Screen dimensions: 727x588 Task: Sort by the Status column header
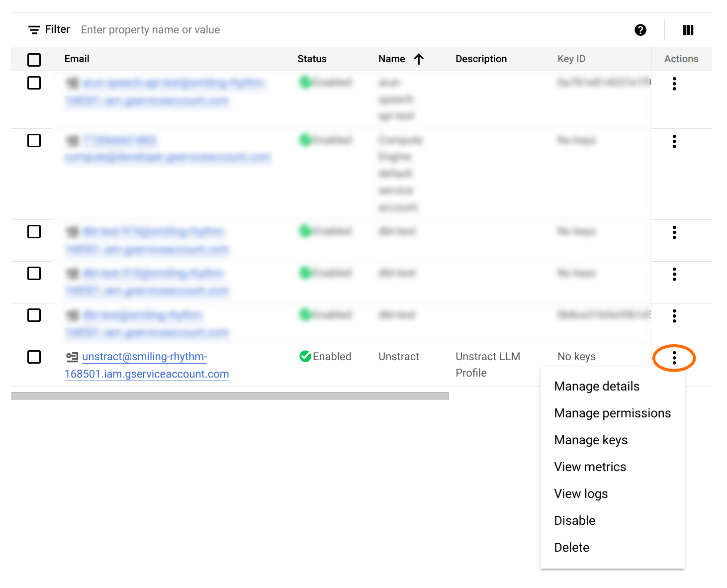click(x=312, y=59)
